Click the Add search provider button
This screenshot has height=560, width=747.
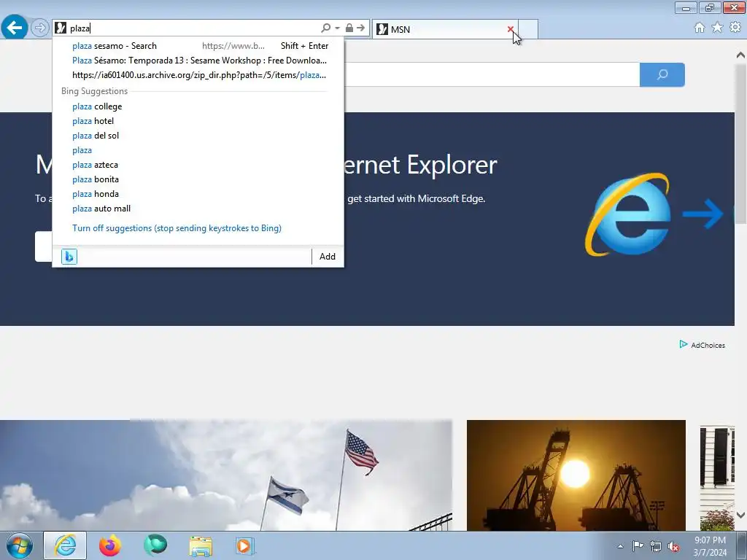click(x=328, y=257)
